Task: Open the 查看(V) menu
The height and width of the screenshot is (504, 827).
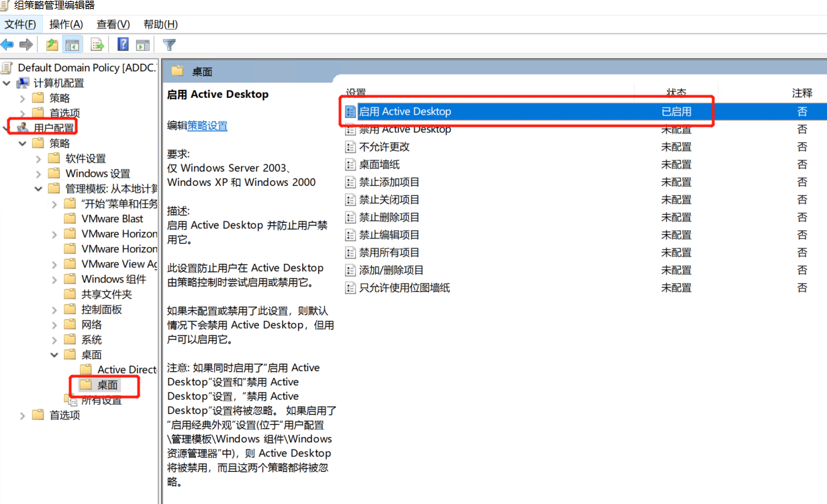Action: point(113,24)
